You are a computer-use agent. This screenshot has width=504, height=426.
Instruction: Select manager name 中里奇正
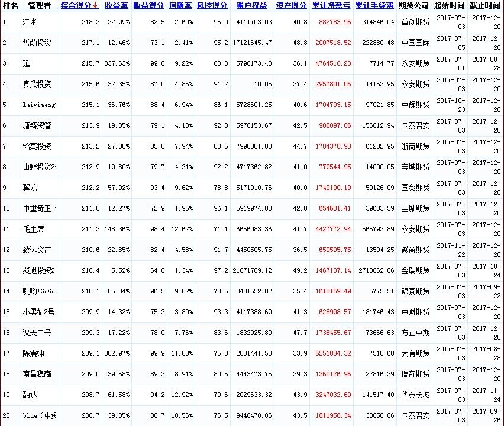39,208
